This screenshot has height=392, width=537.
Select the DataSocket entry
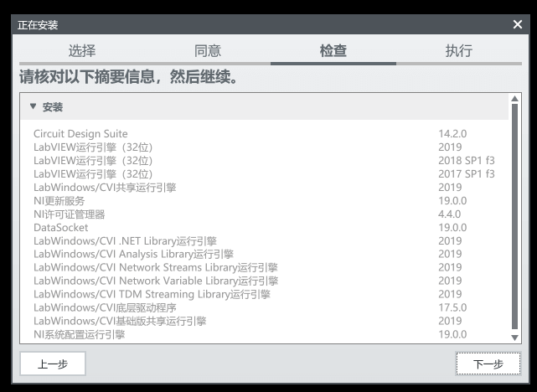pyautogui.click(x=264, y=227)
